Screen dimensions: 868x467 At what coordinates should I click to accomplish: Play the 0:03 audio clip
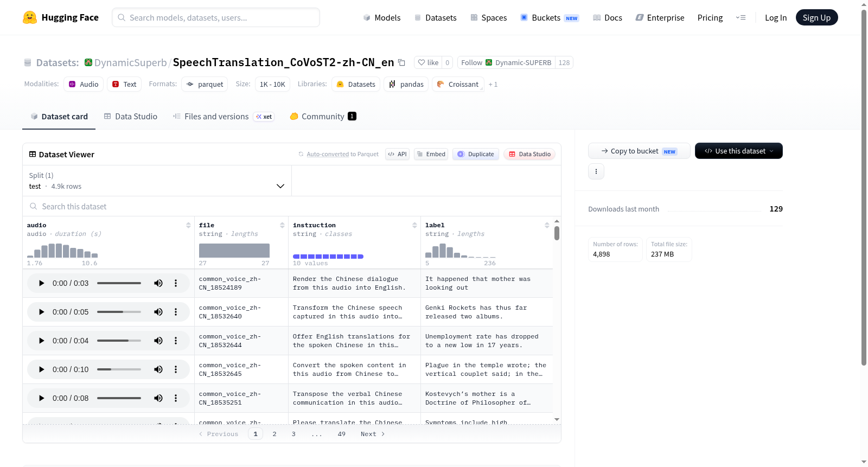click(x=41, y=283)
